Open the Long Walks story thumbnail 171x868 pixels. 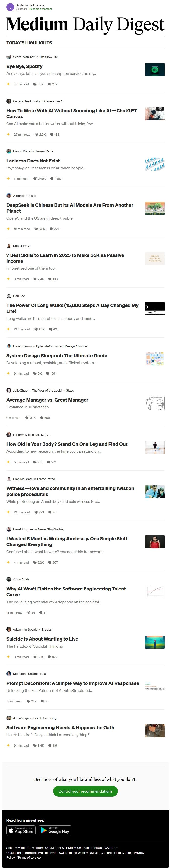tap(154, 308)
